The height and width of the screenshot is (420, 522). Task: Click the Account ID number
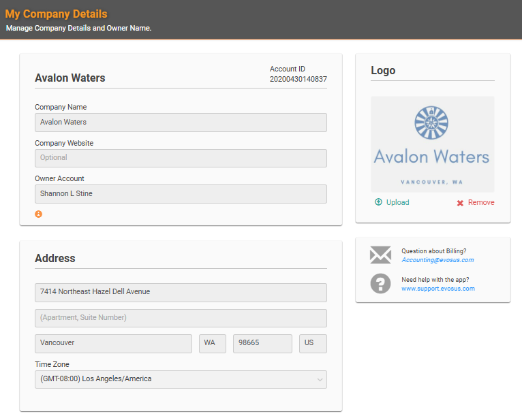click(298, 79)
